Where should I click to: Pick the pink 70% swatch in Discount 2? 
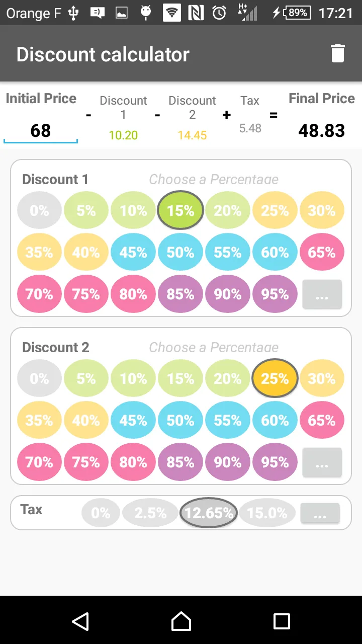[39, 462]
